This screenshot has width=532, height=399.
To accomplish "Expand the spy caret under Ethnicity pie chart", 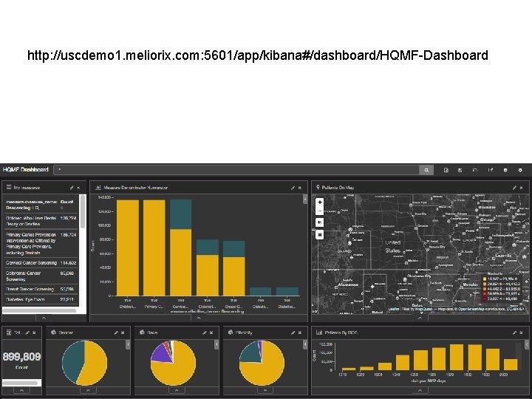I will point(265,391).
